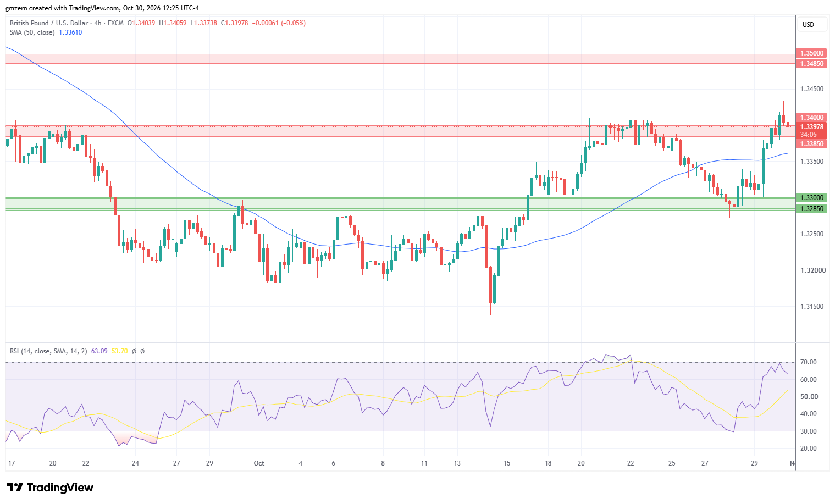Click the current price tag 1.33978 on axis
This screenshot has height=504, width=835.
811,127
